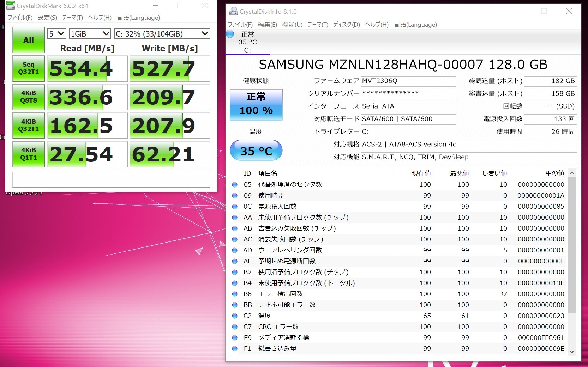Click the 35 °C temperature button
The height and width of the screenshot is (367, 588).
point(256,151)
